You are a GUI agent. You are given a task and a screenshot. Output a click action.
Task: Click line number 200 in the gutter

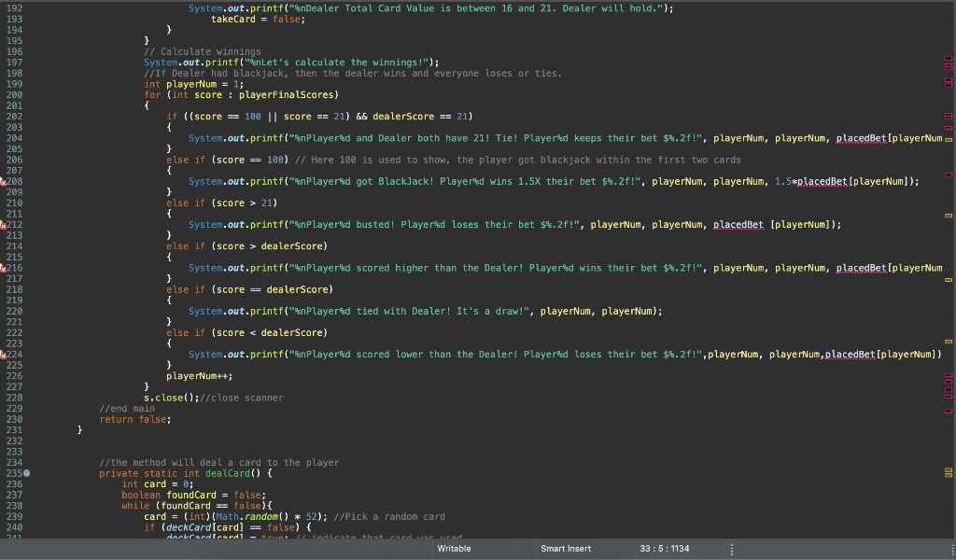15,95
